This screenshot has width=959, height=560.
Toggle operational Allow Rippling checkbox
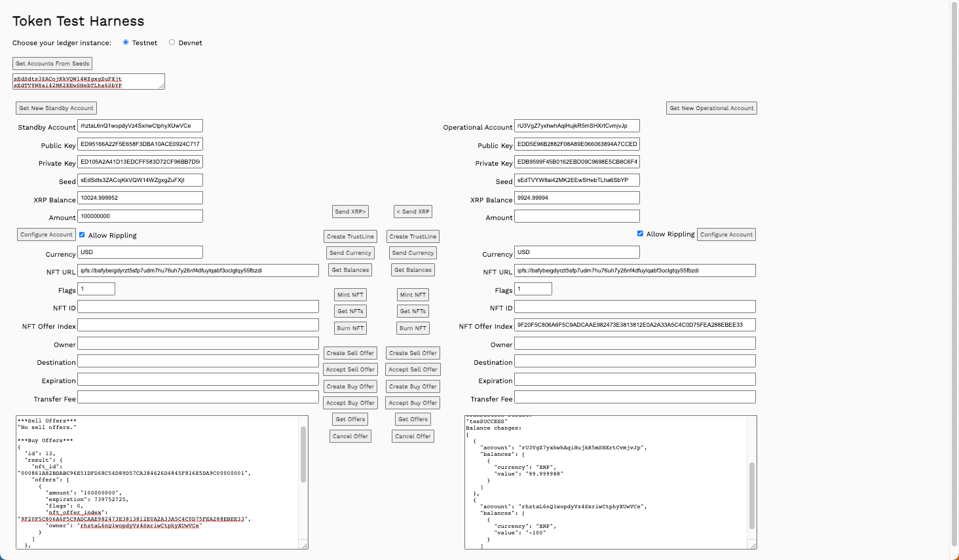pyautogui.click(x=640, y=234)
